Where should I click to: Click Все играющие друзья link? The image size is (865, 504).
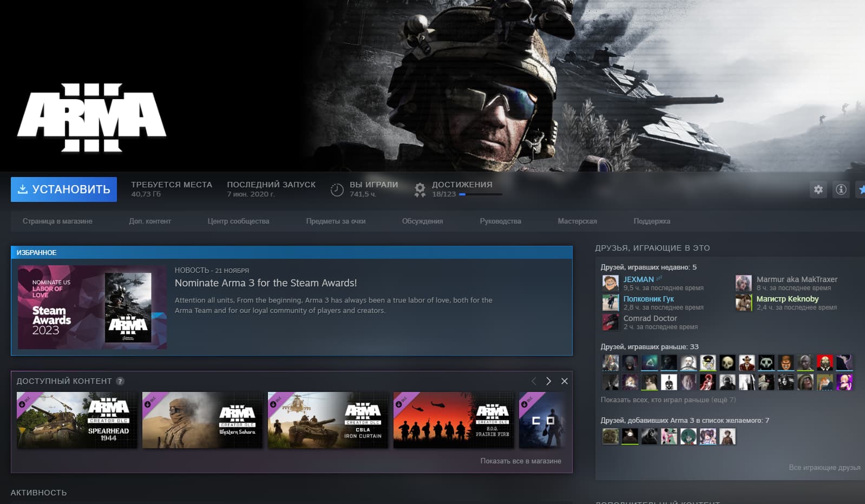click(x=824, y=467)
